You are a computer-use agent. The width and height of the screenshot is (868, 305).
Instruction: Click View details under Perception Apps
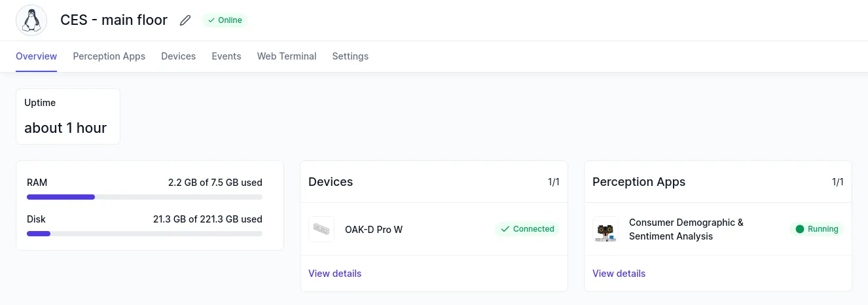point(619,274)
